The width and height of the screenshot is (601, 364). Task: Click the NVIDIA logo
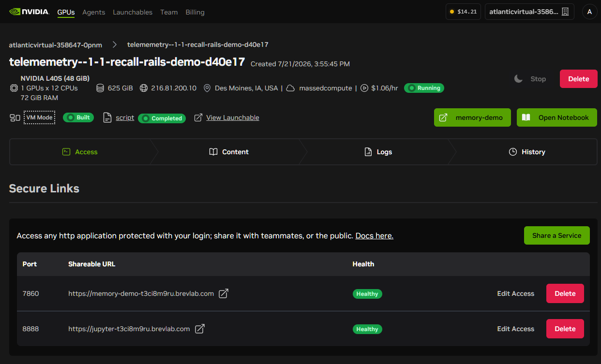point(29,12)
